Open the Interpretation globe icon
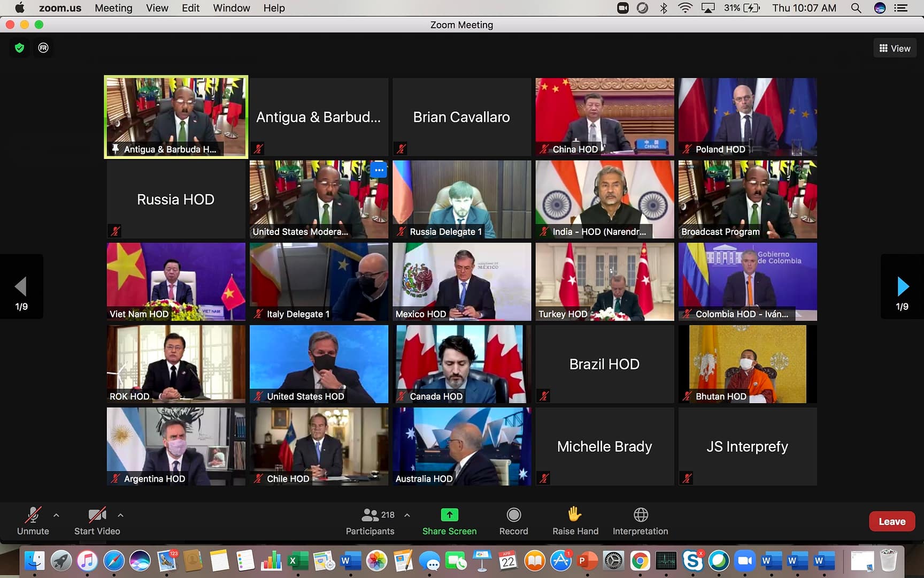The width and height of the screenshot is (924, 578). tap(641, 515)
